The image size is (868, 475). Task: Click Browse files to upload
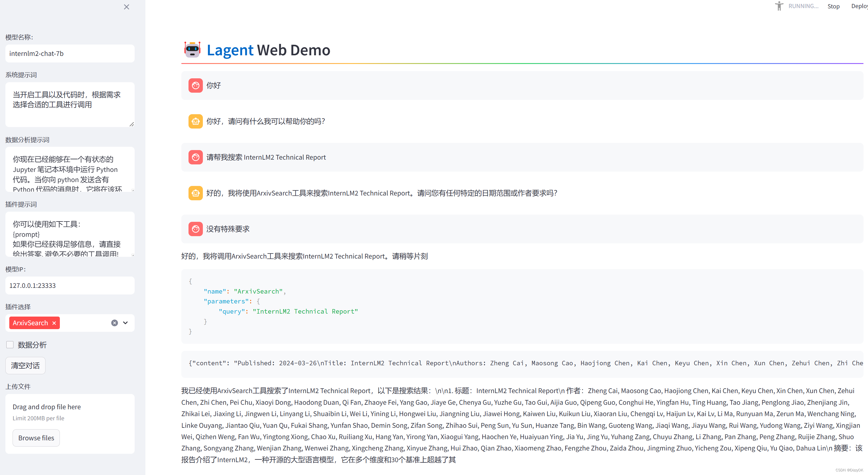pos(36,438)
